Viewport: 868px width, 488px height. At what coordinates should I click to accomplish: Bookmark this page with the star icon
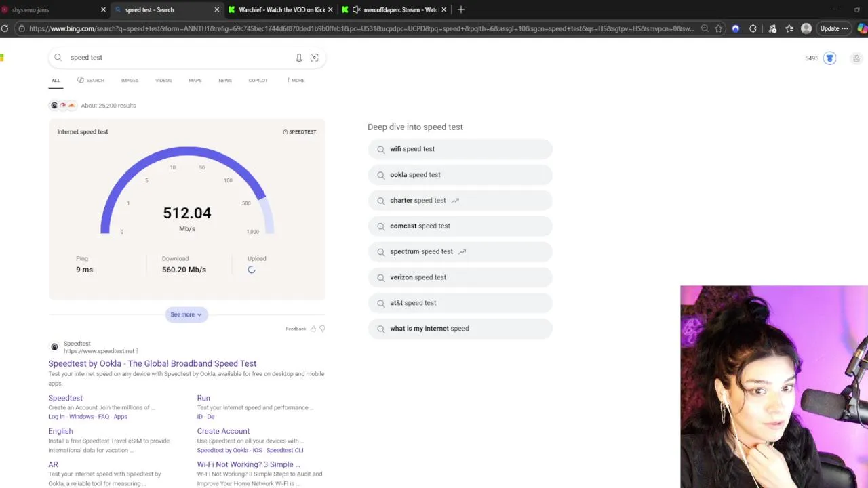719,28
